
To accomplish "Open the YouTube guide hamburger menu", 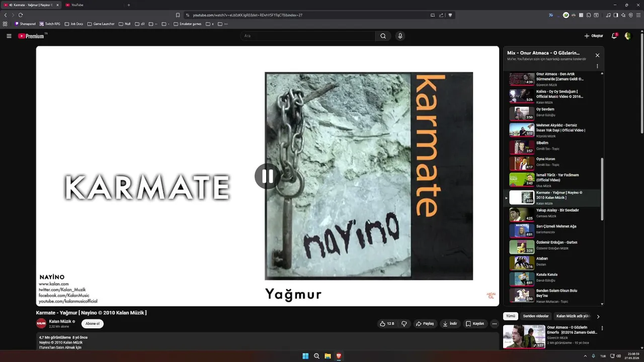I will 9,36.
